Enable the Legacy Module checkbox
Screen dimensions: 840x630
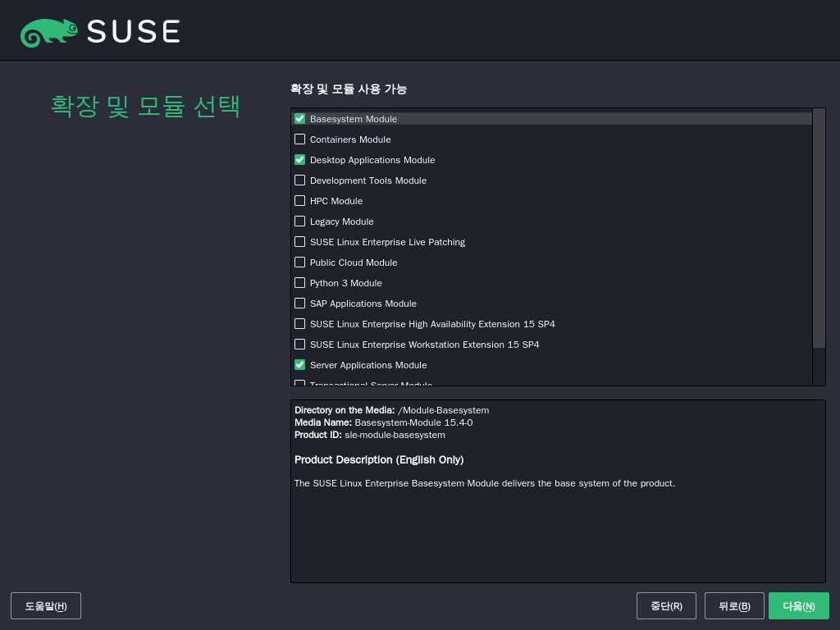coord(300,221)
